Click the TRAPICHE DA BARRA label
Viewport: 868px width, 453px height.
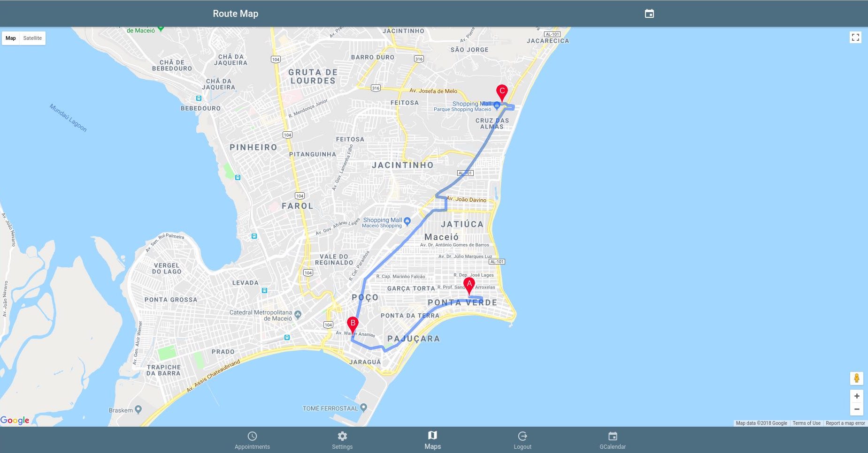[x=163, y=370]
